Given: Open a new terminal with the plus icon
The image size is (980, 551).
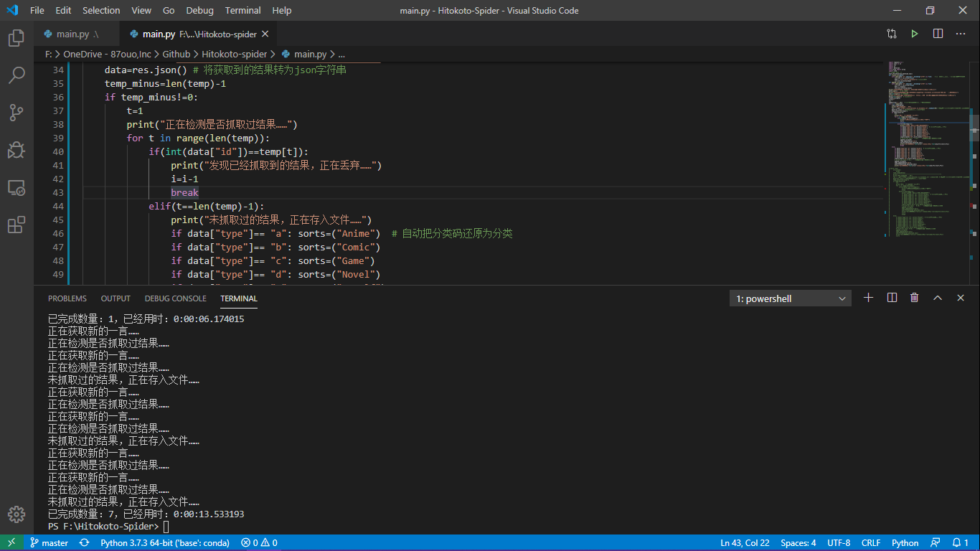Looking at the screenshot, I should (x=868, y=297).
